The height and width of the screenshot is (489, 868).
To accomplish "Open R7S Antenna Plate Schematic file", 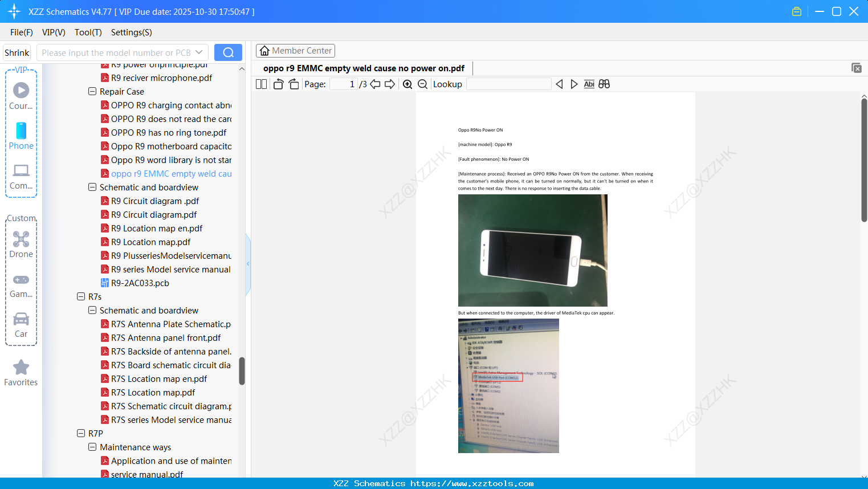I will pyautogui.click(x=171, y=324).
